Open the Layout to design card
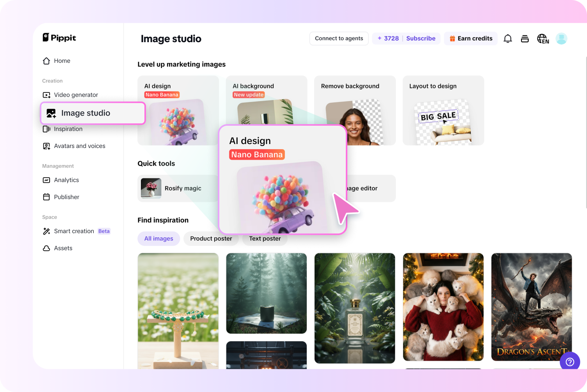The width and height of the screenshot is (587, 392). coord(443,110)
